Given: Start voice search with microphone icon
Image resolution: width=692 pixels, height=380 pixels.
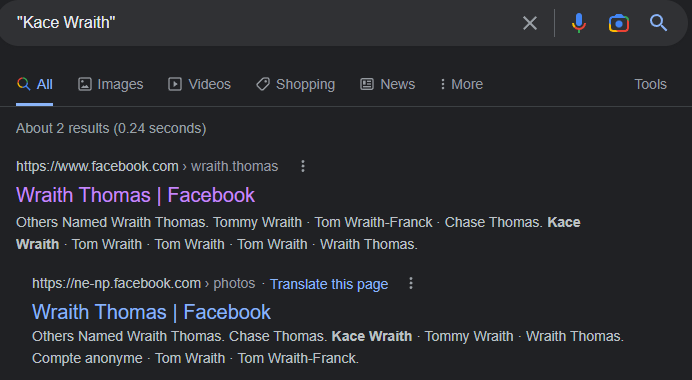Looking at the screenshot, I should click(x=579, y=23).
